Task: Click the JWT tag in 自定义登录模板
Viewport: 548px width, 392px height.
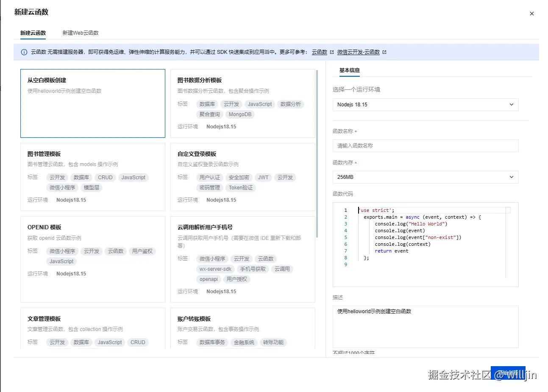Action: click(x=263, y=178)
